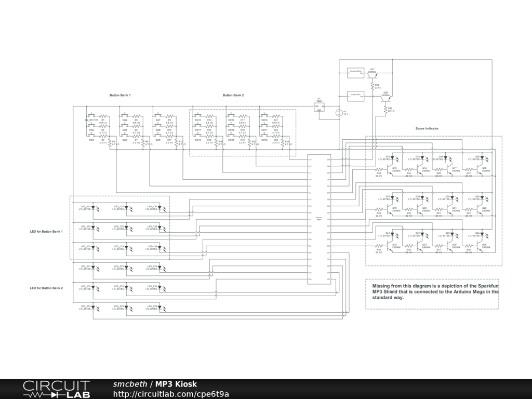Select the Arduino Mega chip symbol
This screenshot has height=399, width=532.
pyautogui.click(x=318, y=219)
